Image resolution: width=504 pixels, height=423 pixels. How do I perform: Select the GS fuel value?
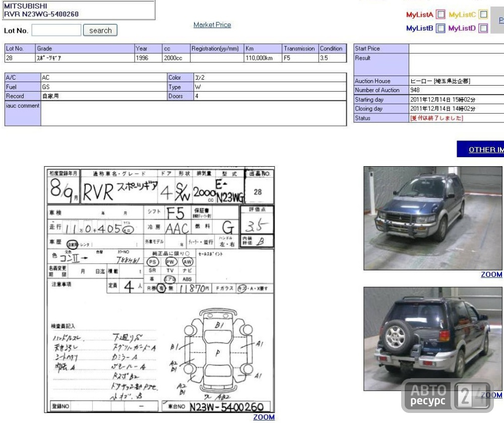(46, 87)
